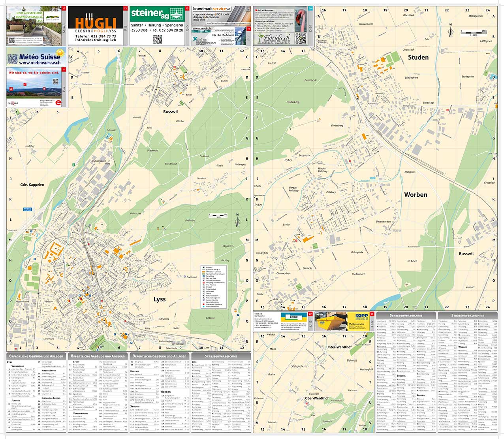Click the large "Lyss" label on the left map
The height and width of the screenshot is (439, 504).
(160, 299)
